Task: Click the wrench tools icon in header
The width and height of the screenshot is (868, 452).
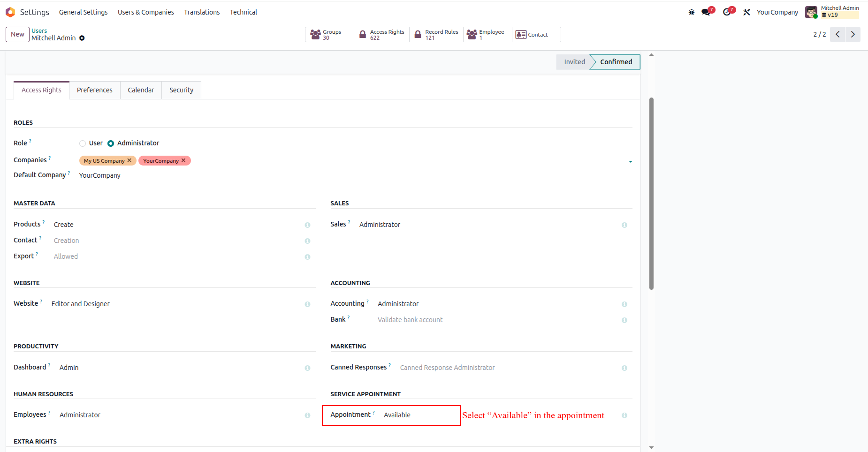Action: click(746, 12)
